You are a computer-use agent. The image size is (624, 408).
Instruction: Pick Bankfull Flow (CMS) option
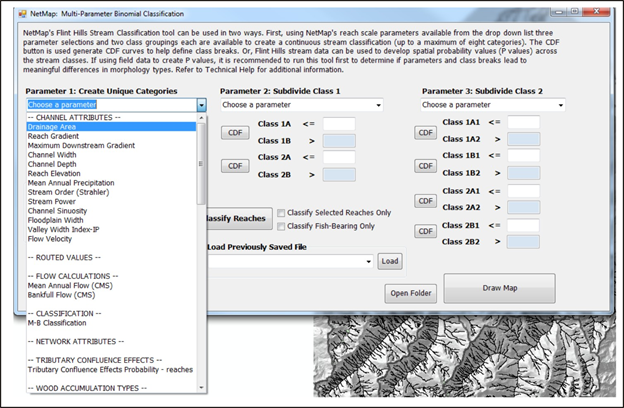(x=111, y=295)
